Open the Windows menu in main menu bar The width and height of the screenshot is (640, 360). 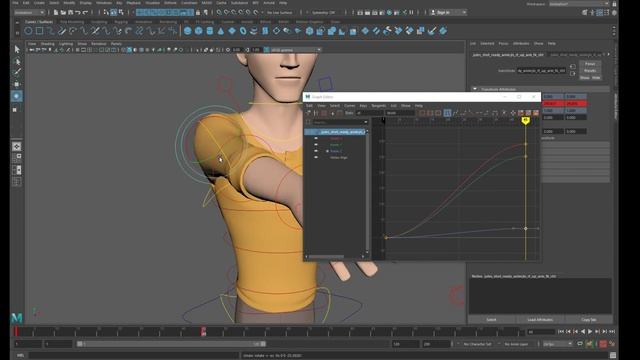click(x=104, y=3)
